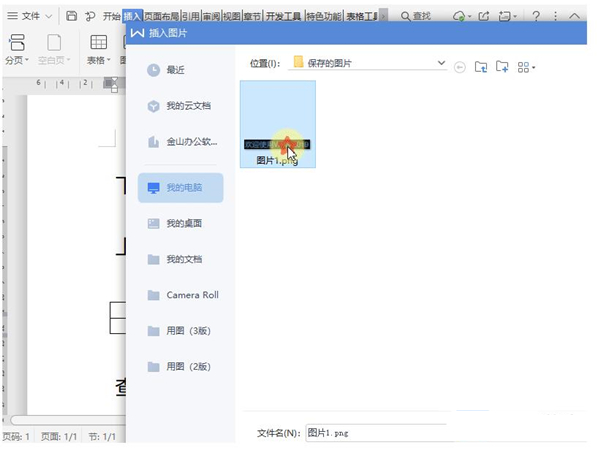
Task: Create a new folder in the dialog
Action: click(502, 67)
